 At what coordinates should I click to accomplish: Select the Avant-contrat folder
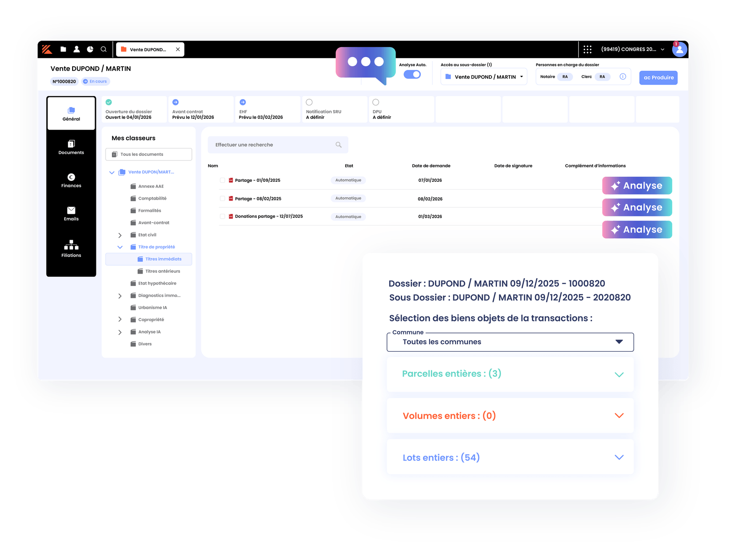point(150,223)
